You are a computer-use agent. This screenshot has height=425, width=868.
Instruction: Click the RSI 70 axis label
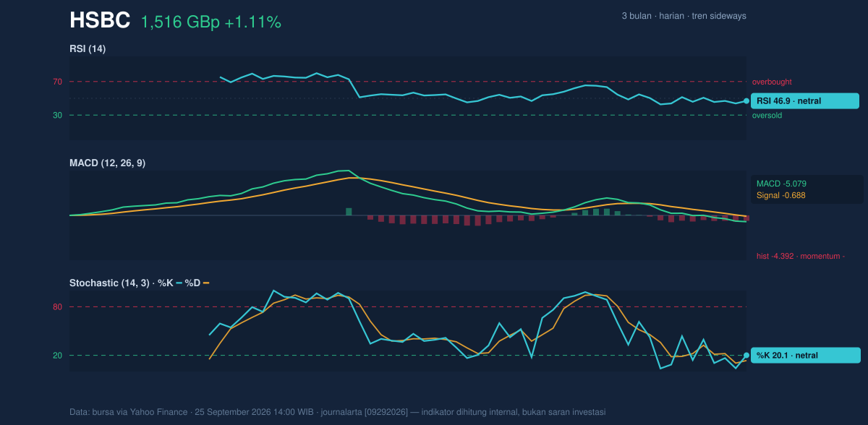pyautogui.click(x=57, y=82)
